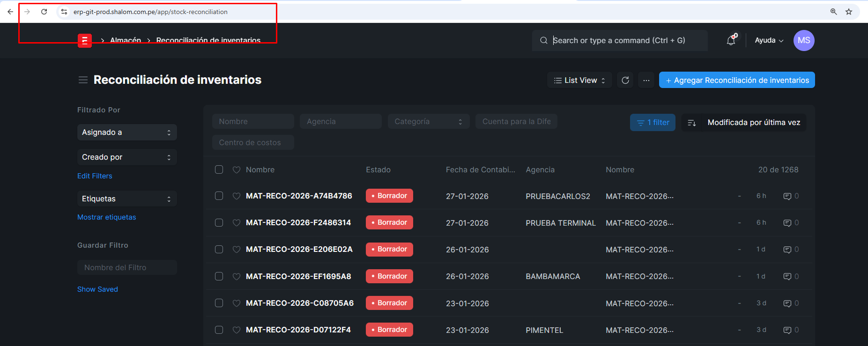Tick checkbox for MAT-RECO-2026-EF1695A8
Viewport: 868px width, 346px height.
pos(219,276)
